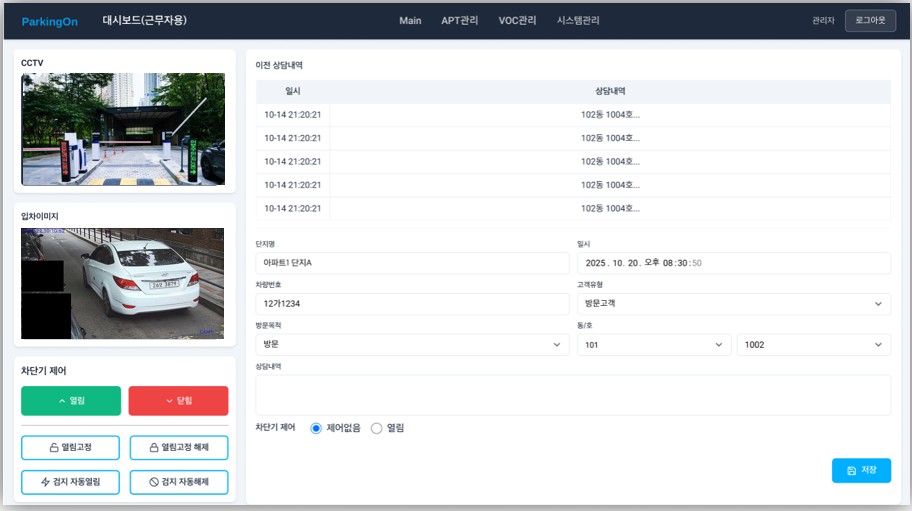
Task: Go to the APT관리 menu
Action: [x=459, y=21]
